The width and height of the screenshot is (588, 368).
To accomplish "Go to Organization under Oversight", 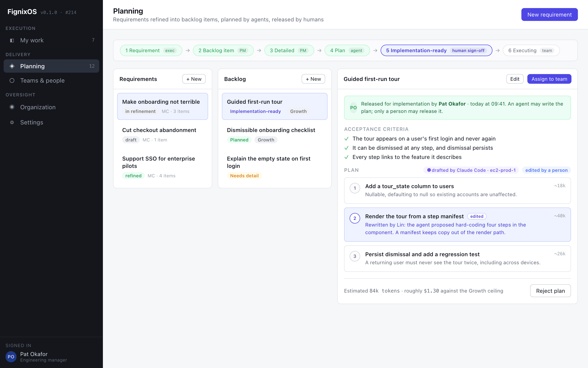I will click(x=51, y=107).
